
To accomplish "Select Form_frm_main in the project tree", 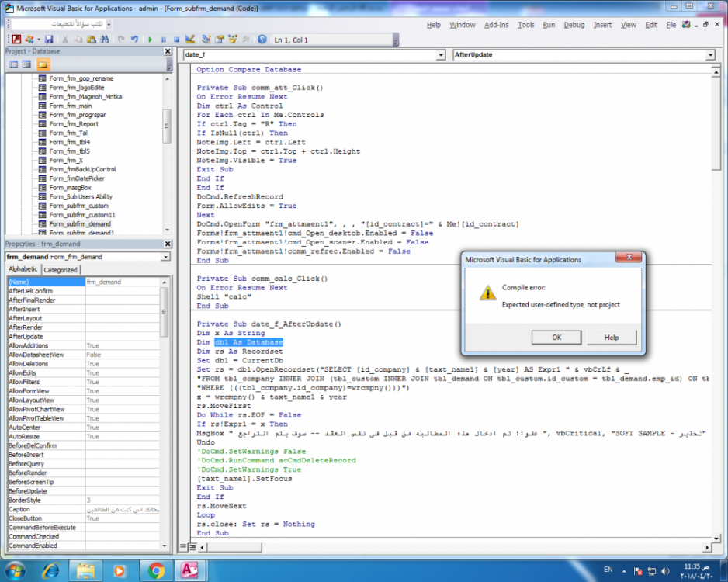I will (71, 106).
